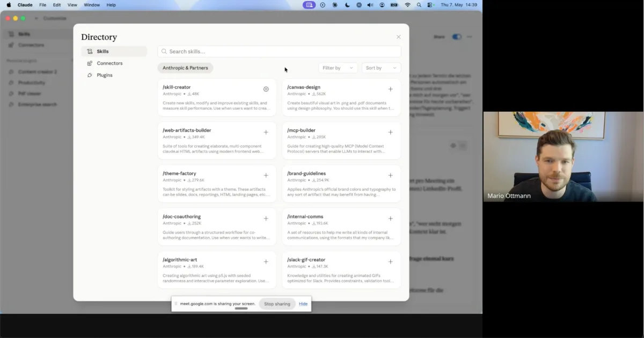The height and width of the screenshot is (338, 644).
Task: Open the Filter by dropdown
Action: click(x=338, y=68)
